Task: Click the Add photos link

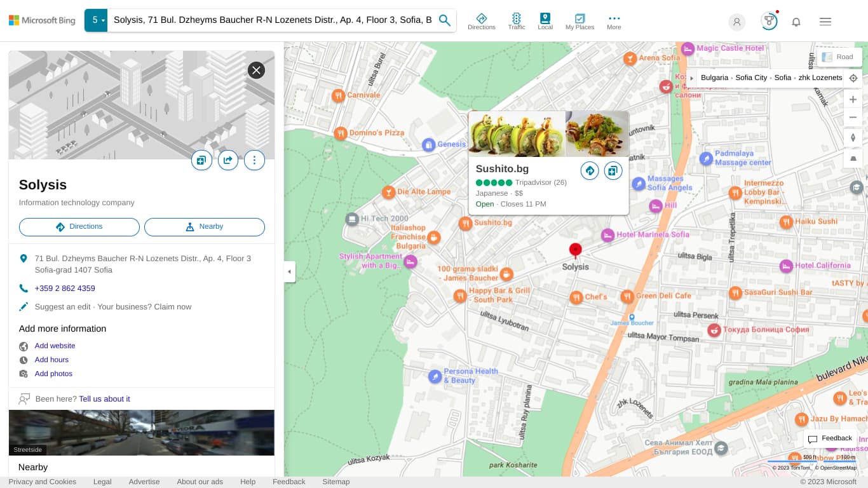Action: point(53,374)
